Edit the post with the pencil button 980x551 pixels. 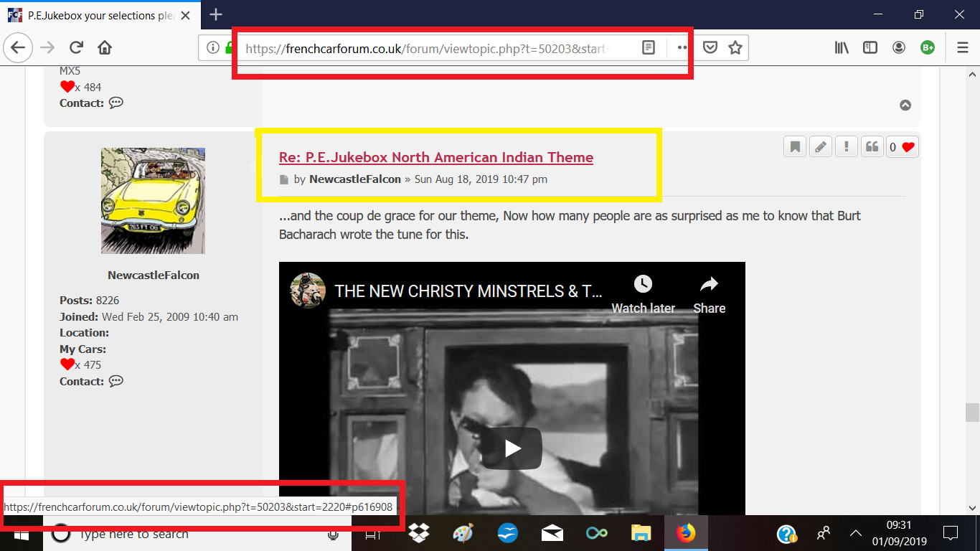pyautogui.click(x=821, y=147)
